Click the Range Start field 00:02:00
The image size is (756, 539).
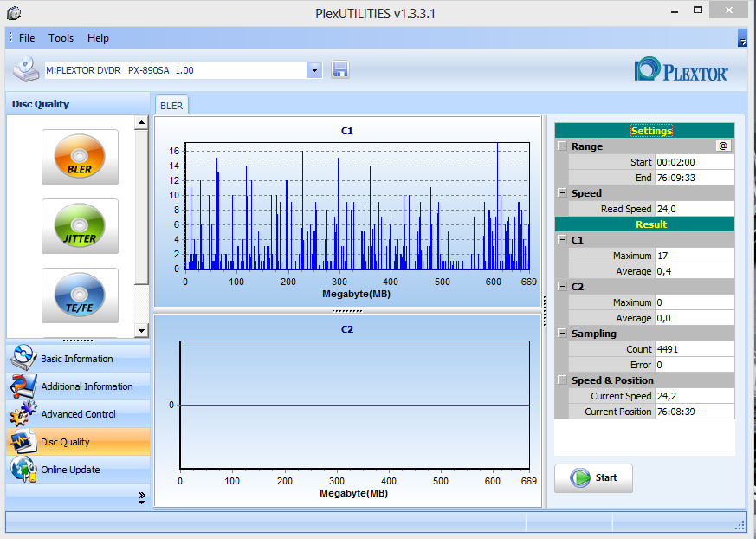695,162
